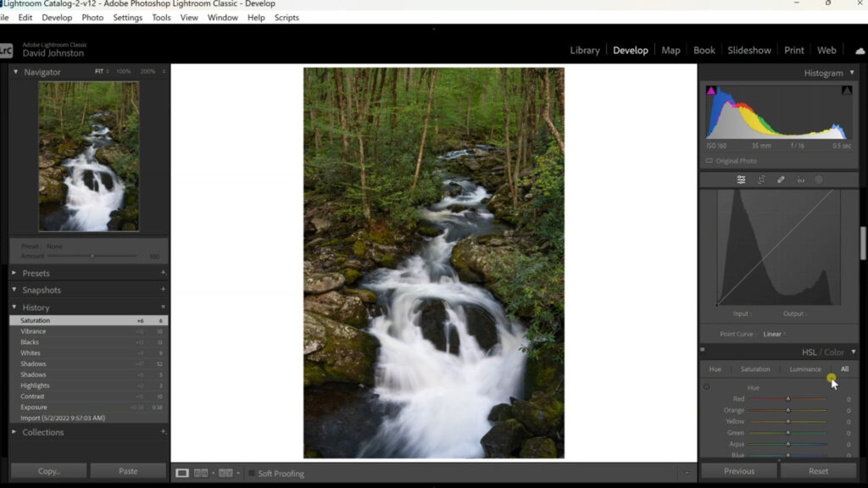Click the Basic adjustments icon below the histogram
Image resolution: width=868 pixels, height=488 pixels.
point(740,180)
